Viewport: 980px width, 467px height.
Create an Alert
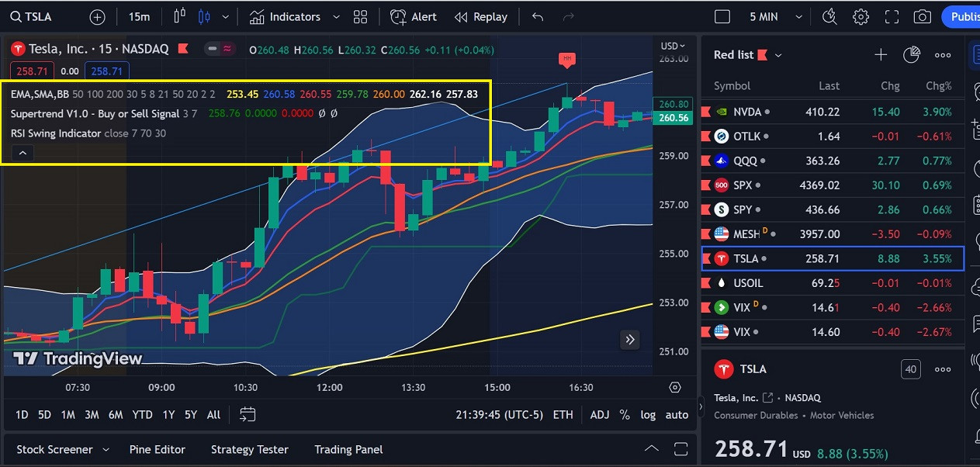pos(414,16)
